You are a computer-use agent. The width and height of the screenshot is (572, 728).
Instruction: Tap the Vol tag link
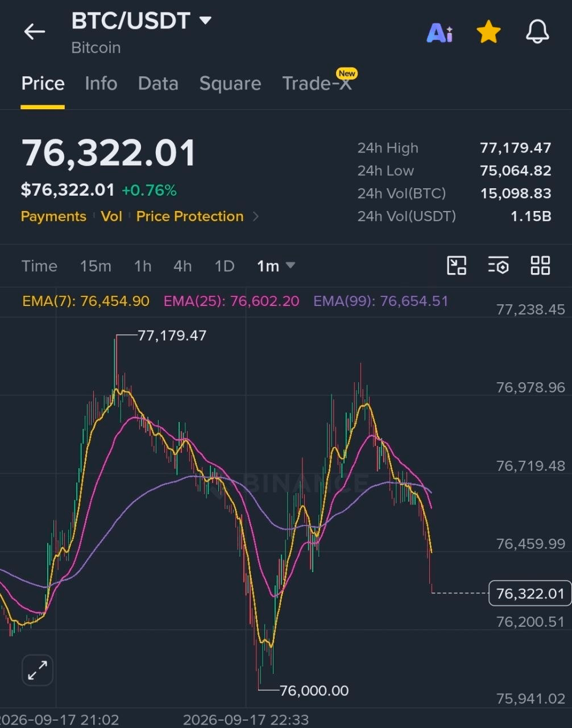111,216
